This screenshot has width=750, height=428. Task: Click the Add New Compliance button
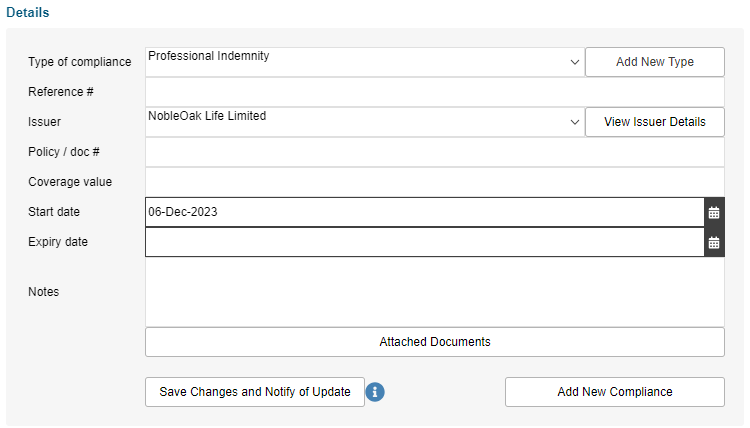click(615, 392)
